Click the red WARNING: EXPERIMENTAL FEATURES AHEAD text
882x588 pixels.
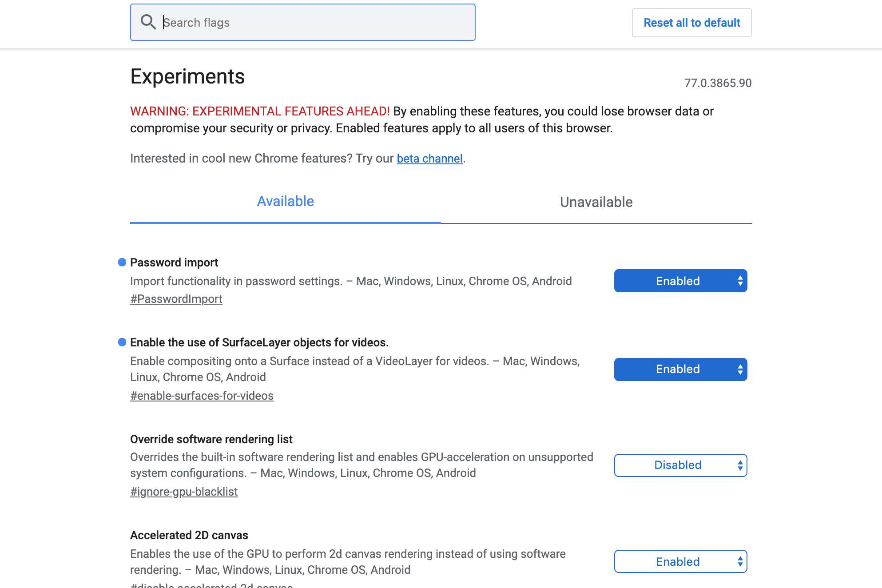pyautogui.click(x=260, y=111)
